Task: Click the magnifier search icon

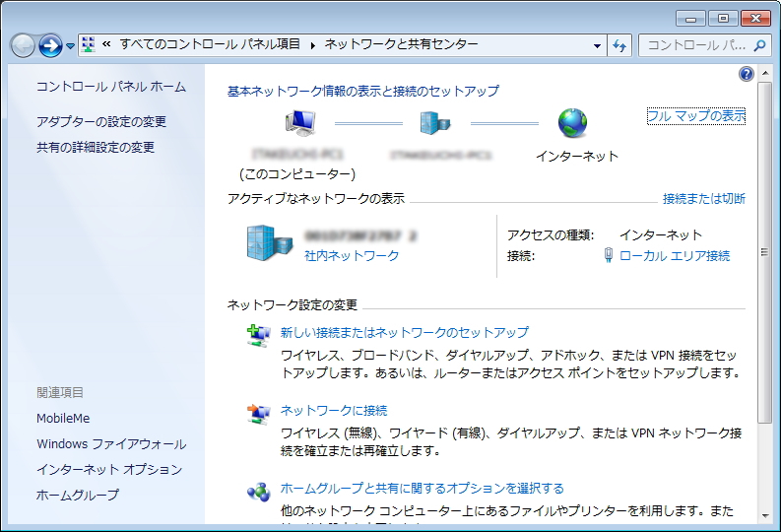Action: pyautogui.click(x=759, y=46)
